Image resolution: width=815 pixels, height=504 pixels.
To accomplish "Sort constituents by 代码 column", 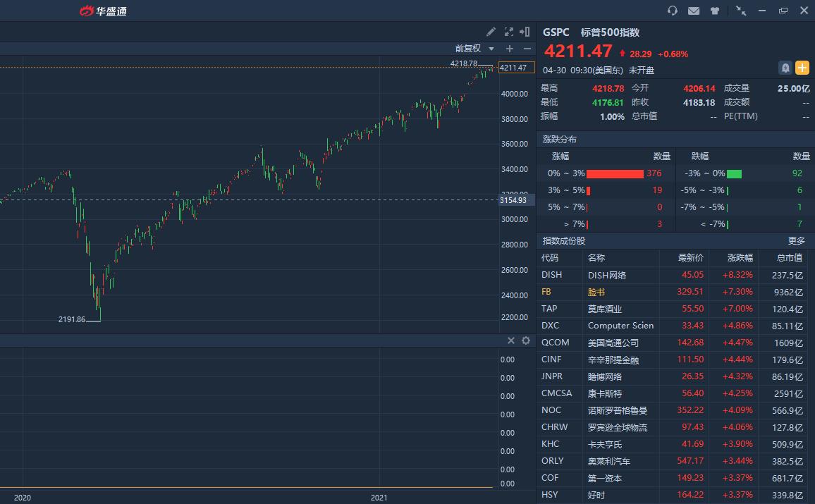I will pyautogui.click(x=549, y=258).
